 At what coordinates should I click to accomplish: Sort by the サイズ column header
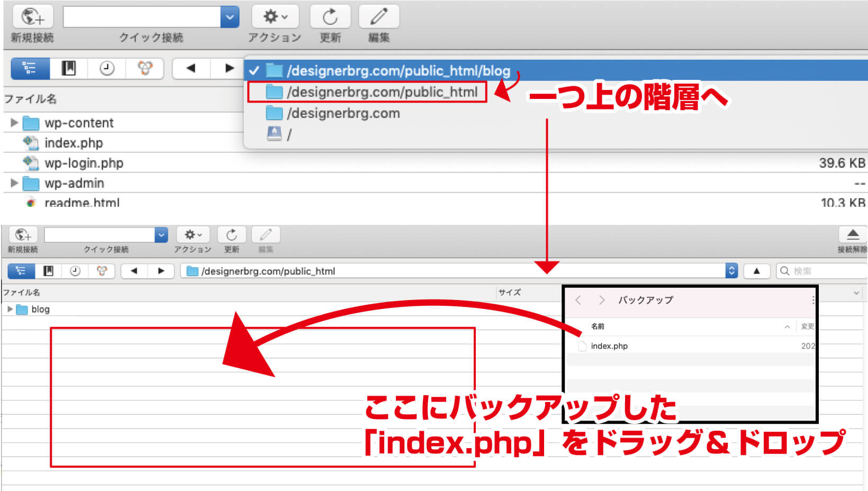click(510, 292)
